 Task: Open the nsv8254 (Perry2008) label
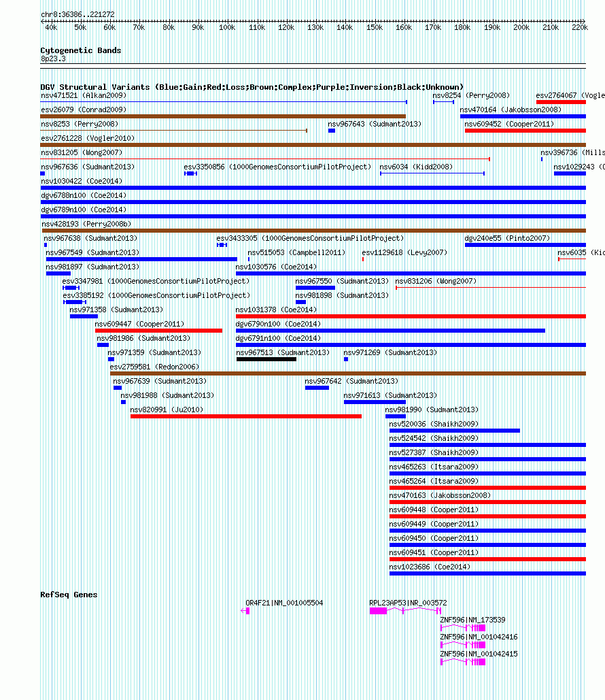[x=471, y=95]
